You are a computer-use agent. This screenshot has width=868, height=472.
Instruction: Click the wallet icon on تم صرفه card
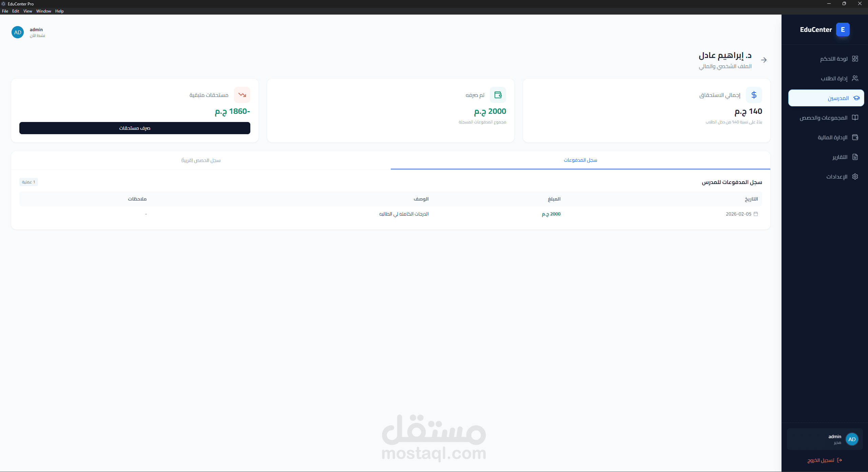click(x=498, y=95)
